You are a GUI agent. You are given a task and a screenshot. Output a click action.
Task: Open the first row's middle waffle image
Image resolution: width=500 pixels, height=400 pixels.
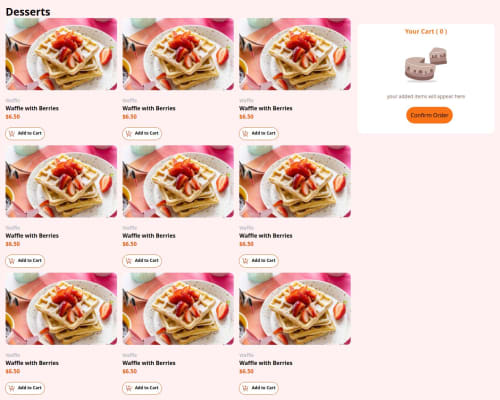178,54
